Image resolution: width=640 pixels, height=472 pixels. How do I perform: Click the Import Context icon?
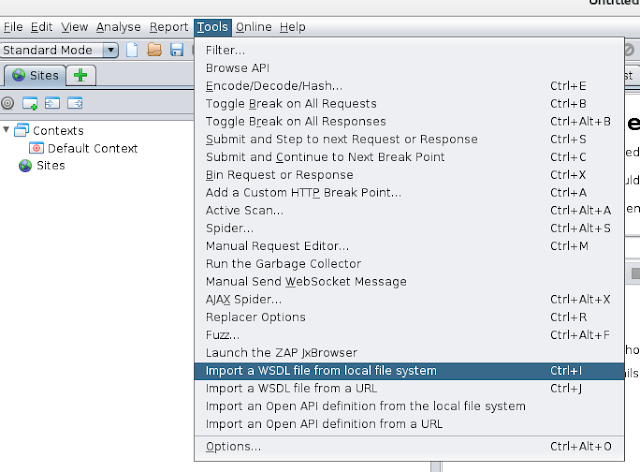[52, 103]
